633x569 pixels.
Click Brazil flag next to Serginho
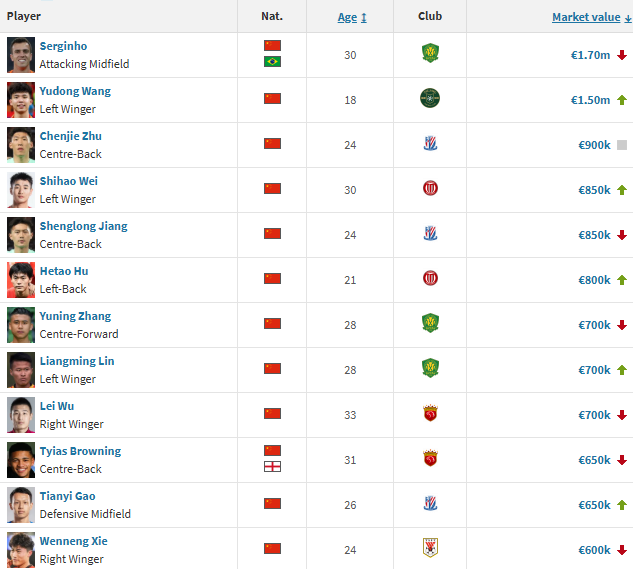click(272, 62)
